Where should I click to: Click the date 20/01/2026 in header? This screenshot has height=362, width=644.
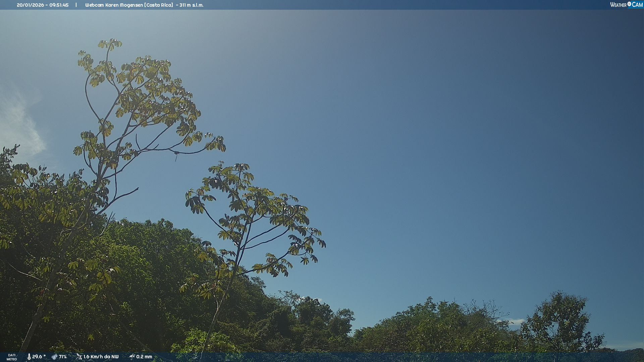pyautogui.click(x=30, y=5)
